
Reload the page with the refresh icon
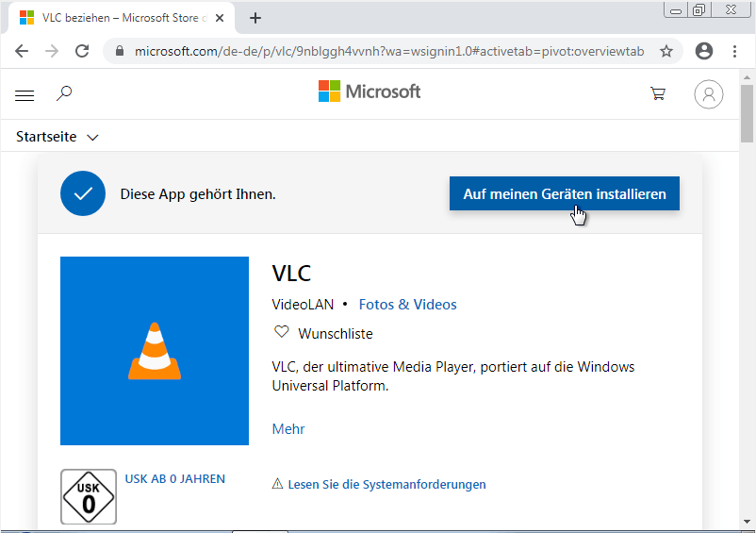pyautogui.click(x=82, y=51)
